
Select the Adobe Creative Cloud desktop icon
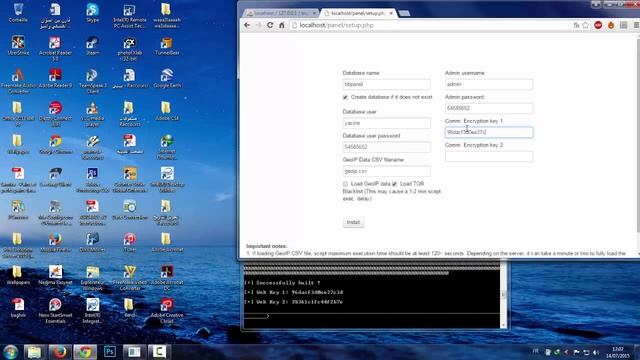(x=167, y=311)
